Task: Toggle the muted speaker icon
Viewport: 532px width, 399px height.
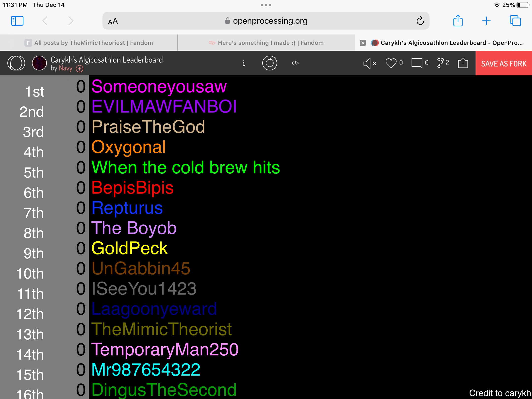Action: click(x=369, y=63)
